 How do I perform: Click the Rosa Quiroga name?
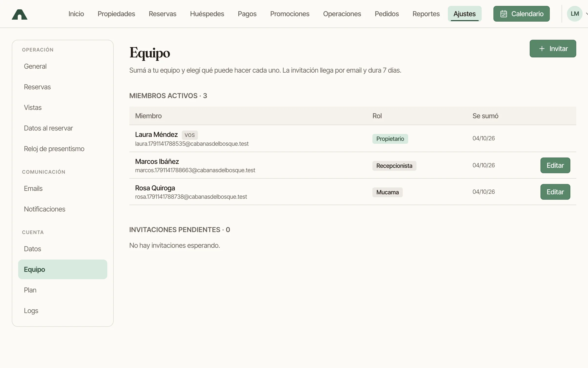(155, 188)
